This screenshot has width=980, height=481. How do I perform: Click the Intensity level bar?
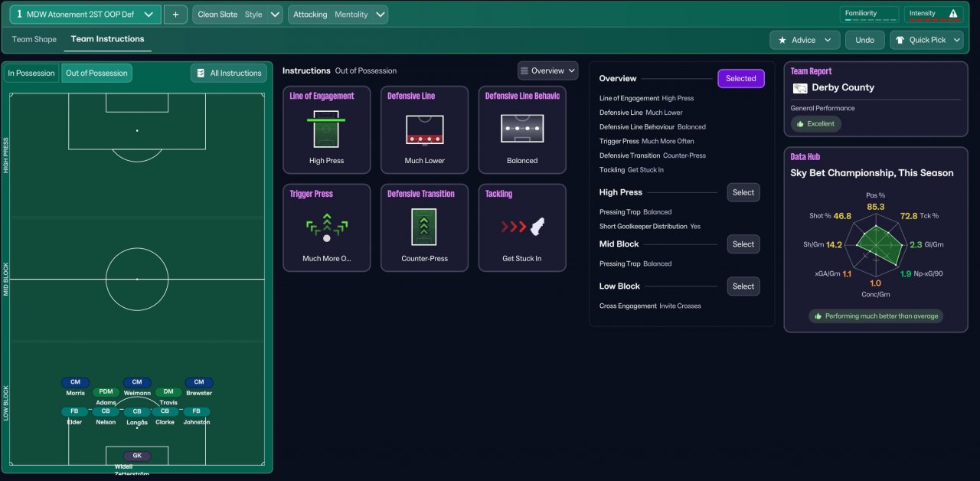[x=933, y=21]
